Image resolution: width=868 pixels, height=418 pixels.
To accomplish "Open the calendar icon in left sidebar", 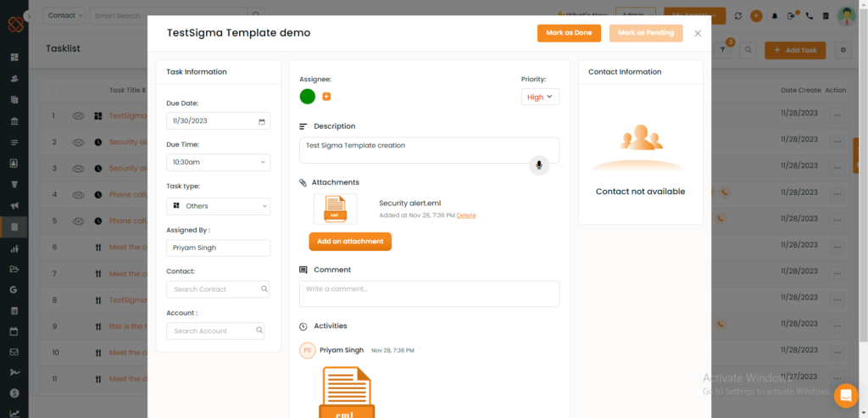I will [14, 332].
